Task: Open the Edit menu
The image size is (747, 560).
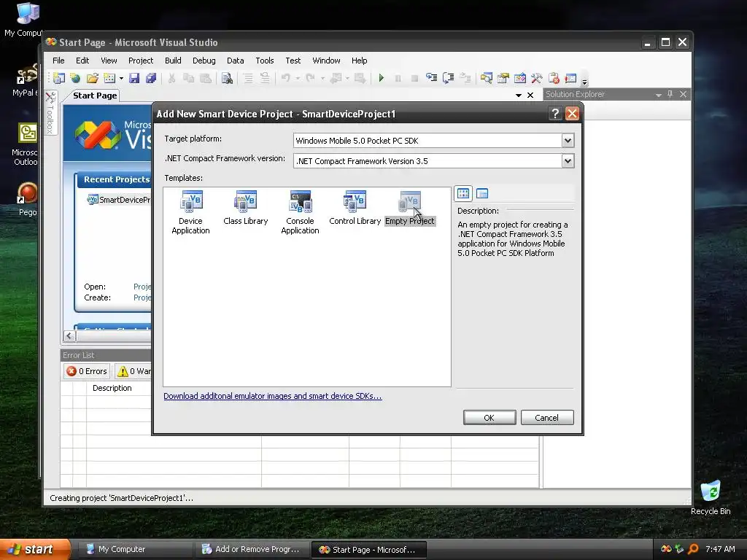Action: click(x=82, y=61)
